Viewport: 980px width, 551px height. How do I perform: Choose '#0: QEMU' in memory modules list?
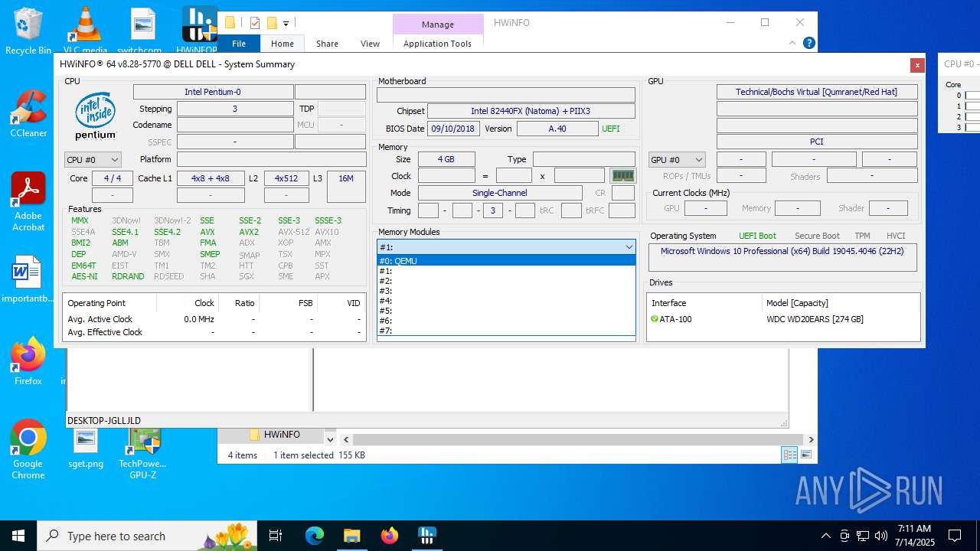506,261
